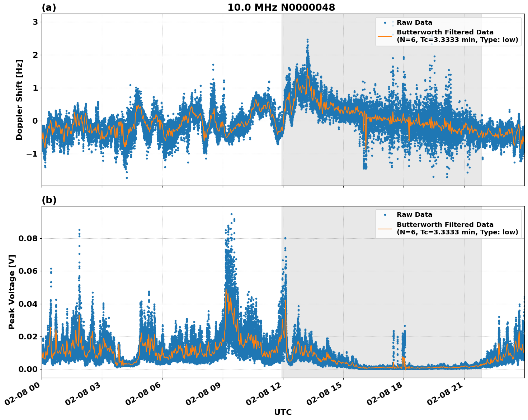Viewport: 528px width, 420px height.
Task: Click the orange line sample in the bottom legend
Action: coord(385,228)
